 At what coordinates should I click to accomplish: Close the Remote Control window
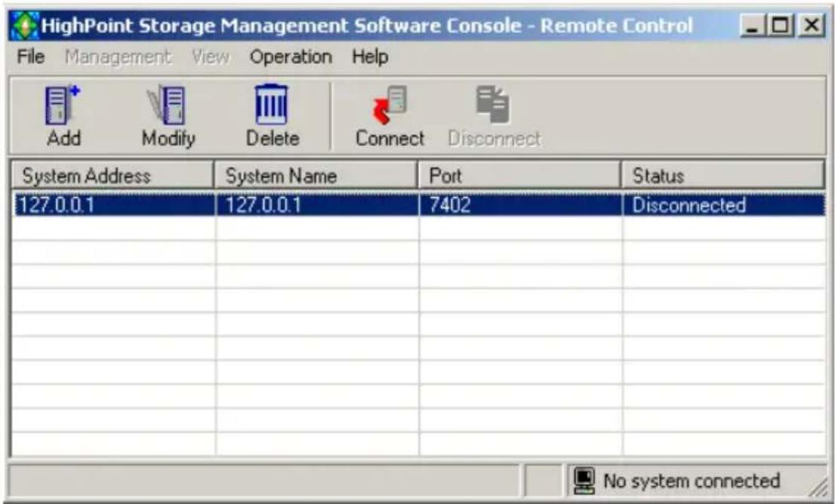point(811,25)
